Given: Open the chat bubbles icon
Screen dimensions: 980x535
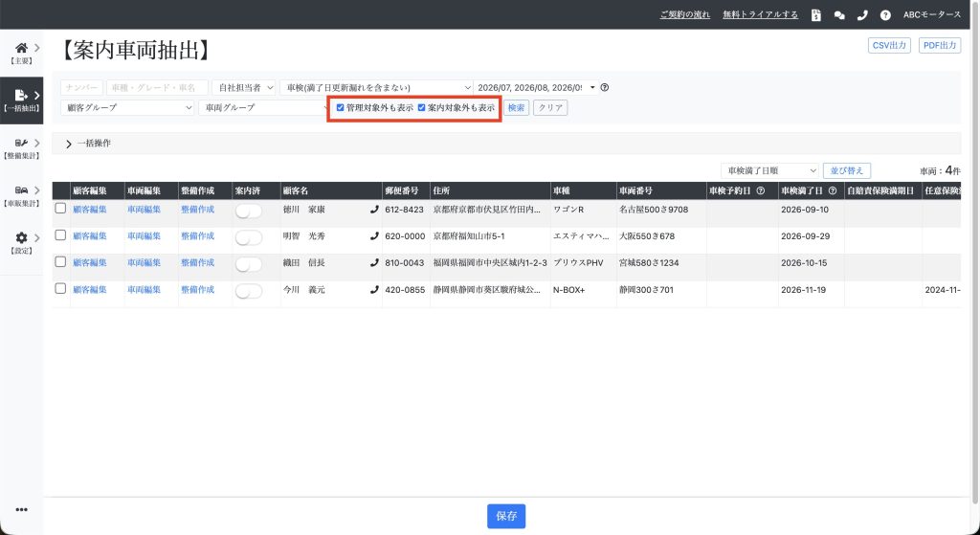Looking at the screenshot, I should click(x=838, y=15).
